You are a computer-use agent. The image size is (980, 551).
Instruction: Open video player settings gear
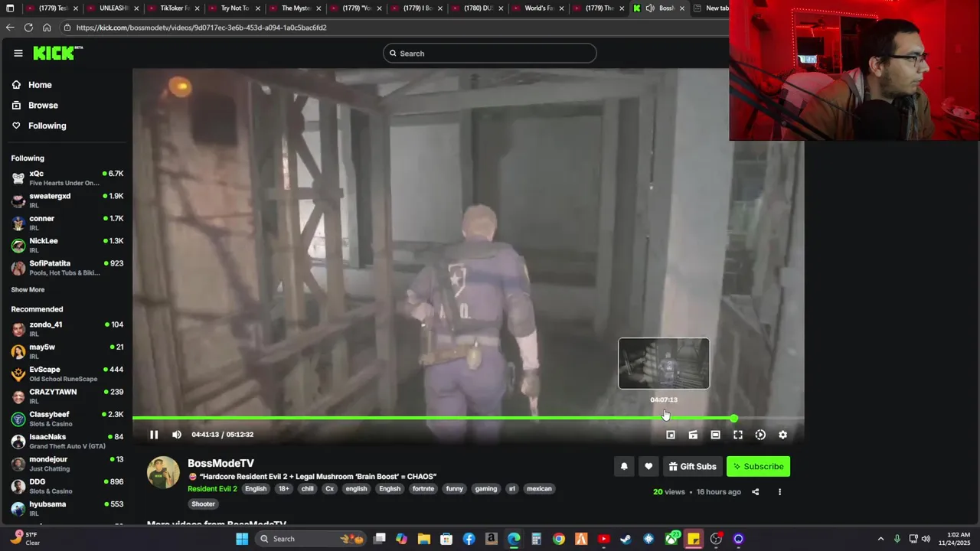(782, 435)
